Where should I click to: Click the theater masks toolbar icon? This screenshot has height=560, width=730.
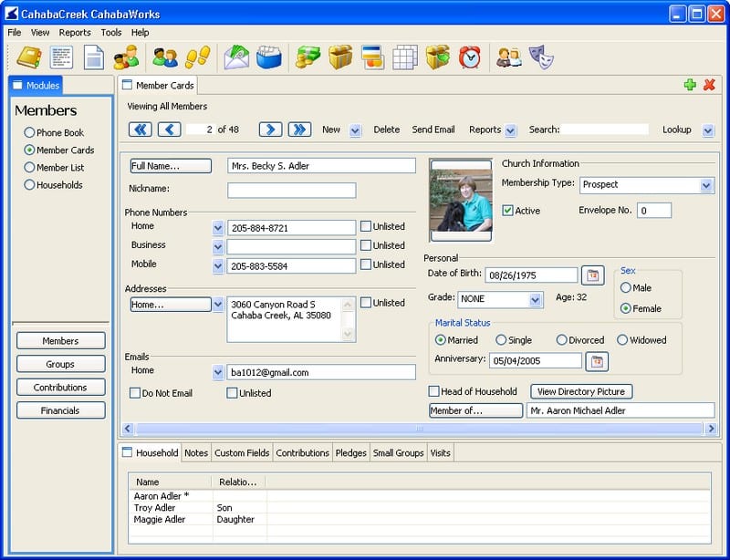point(542,56)
